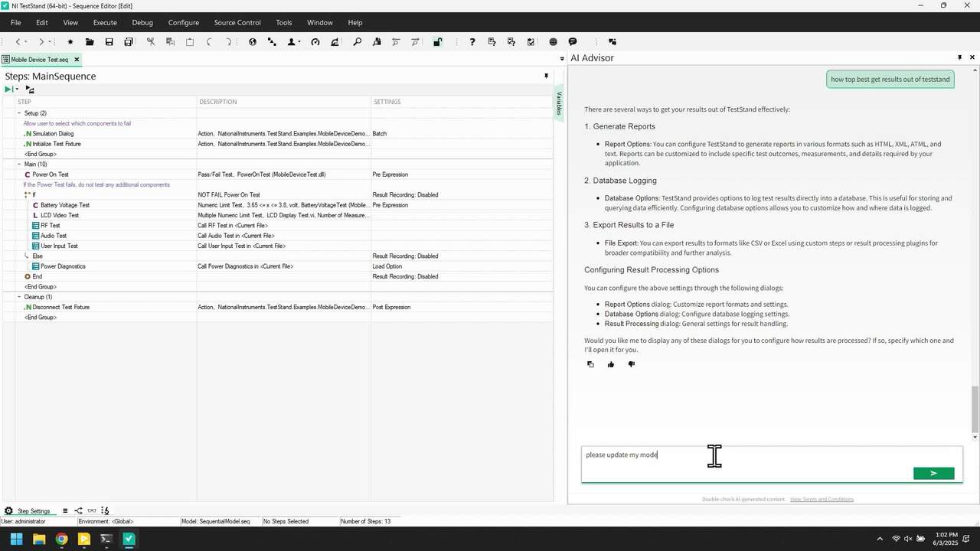
Task: Click the sequence hierarchy icon next to play
Action: (28, 90)
